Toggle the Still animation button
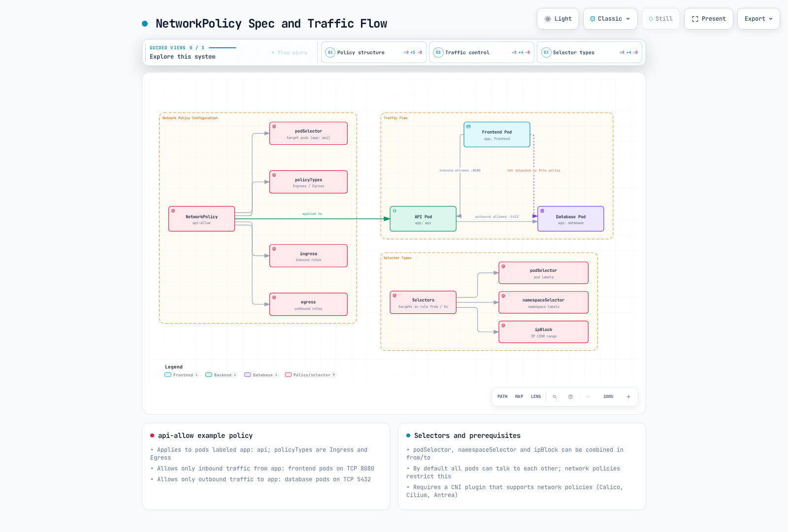 (x=661, y=19)
